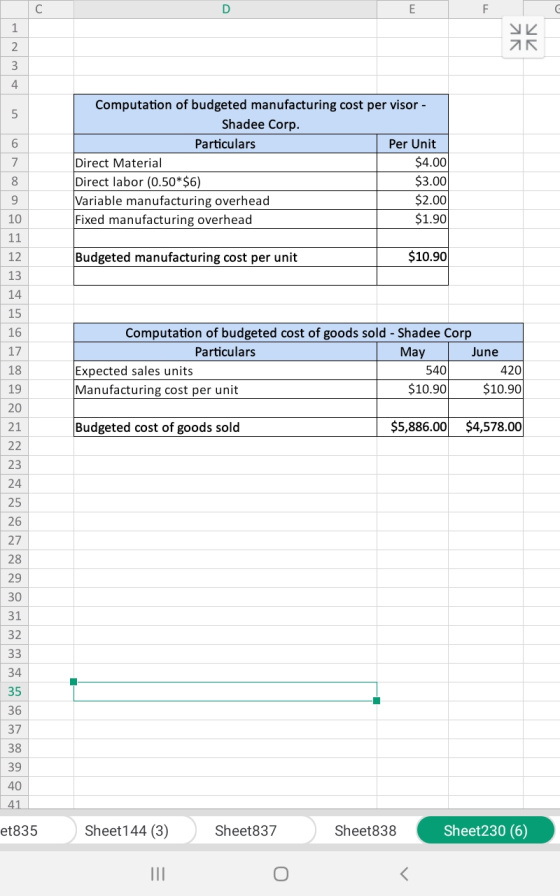Select column F header
Image resolution: width=560 pixels, height=896 pixels.
[x=486, y=9]
